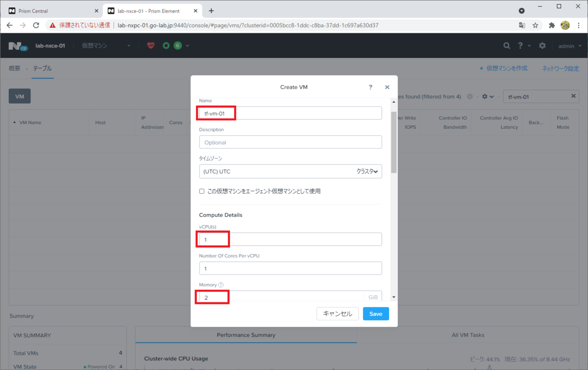This screenshot has width=588, height=370.
Task: Click the dialog scrollbar up arrow
Action: click(x=393, y=101)
